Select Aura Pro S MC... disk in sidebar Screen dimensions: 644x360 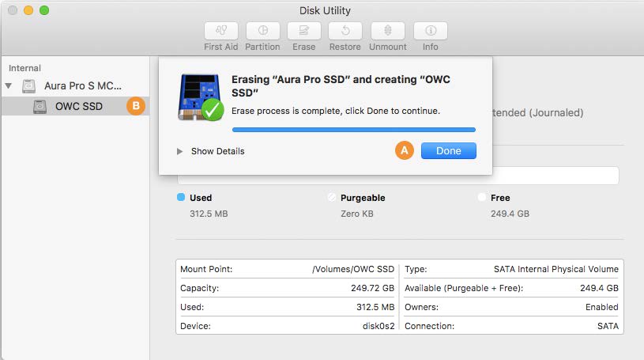point(75,86)
